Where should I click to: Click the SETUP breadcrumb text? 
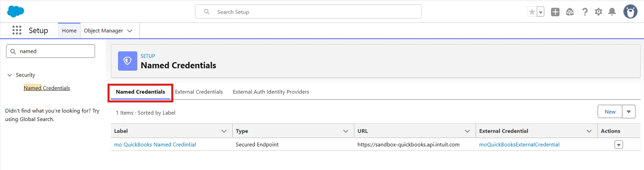point(147,56)
